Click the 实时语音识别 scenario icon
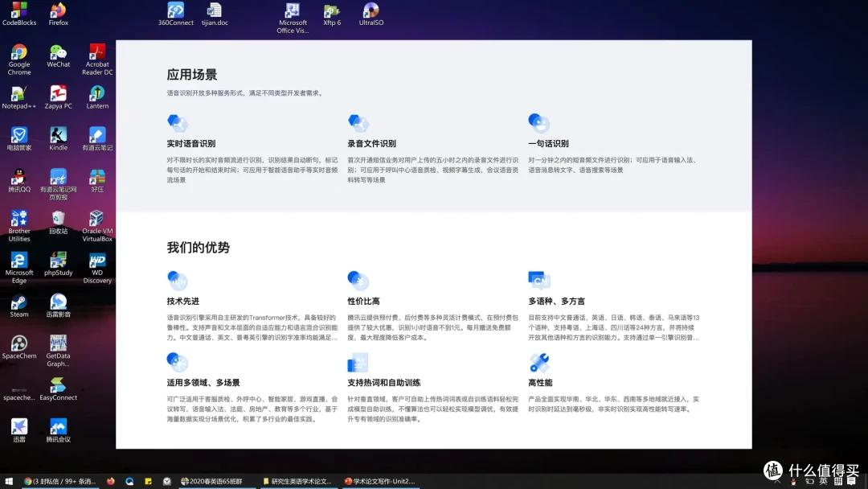 tap(177, 123)
